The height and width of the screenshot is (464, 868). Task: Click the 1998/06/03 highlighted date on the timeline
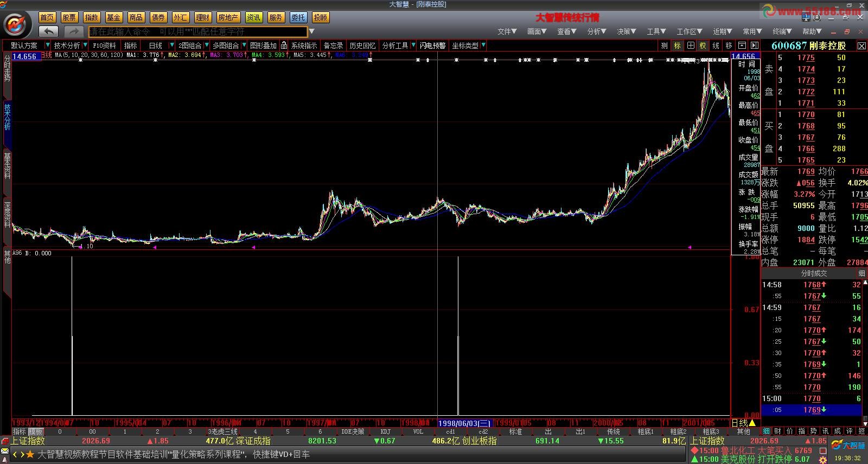coord(464,423)
